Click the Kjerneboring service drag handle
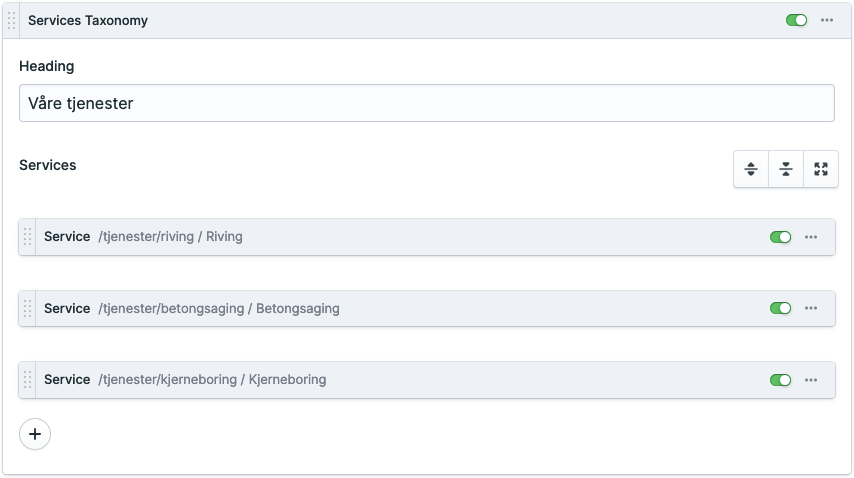 (28, 380)
